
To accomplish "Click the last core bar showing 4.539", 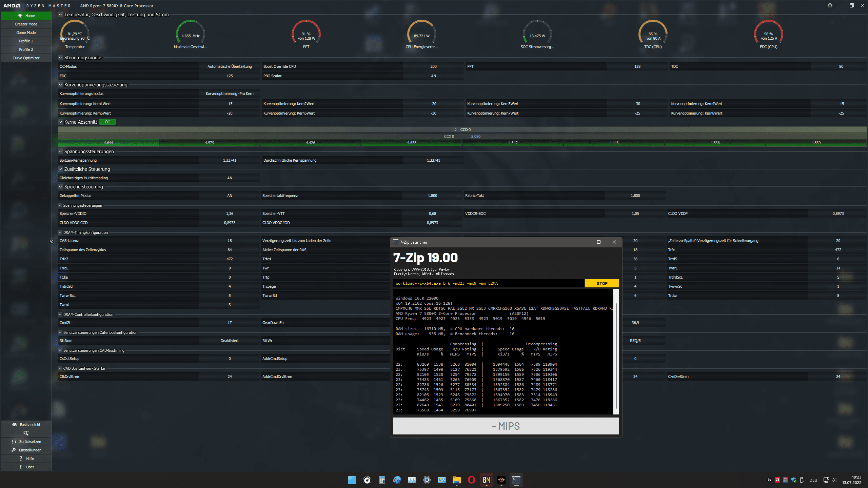I will (816, 143).
